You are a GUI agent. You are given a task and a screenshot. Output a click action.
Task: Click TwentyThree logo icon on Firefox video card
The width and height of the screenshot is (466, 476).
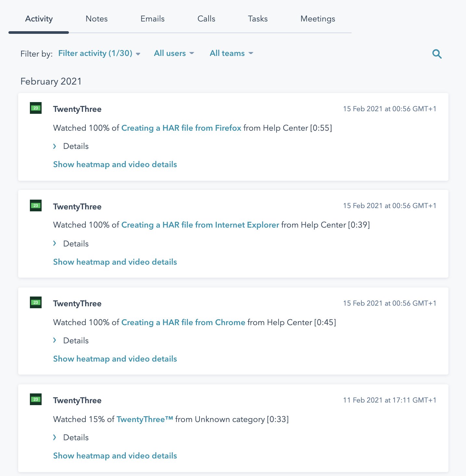tap(36, 108)
